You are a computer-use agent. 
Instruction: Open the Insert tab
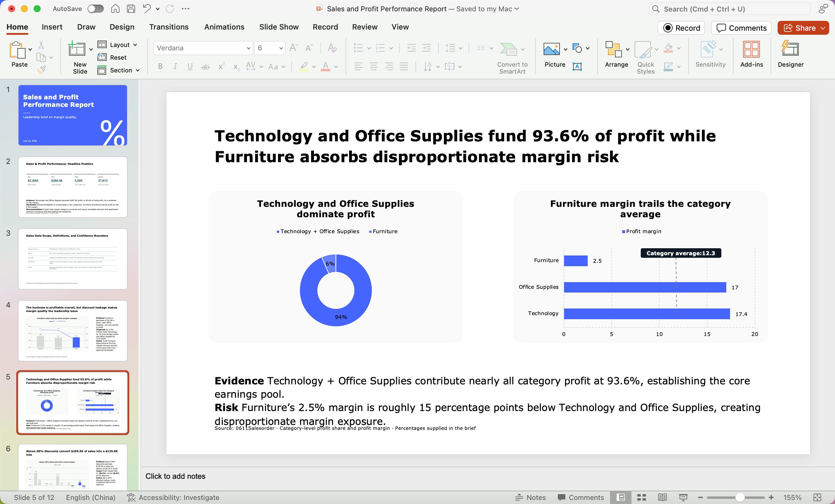52,27
